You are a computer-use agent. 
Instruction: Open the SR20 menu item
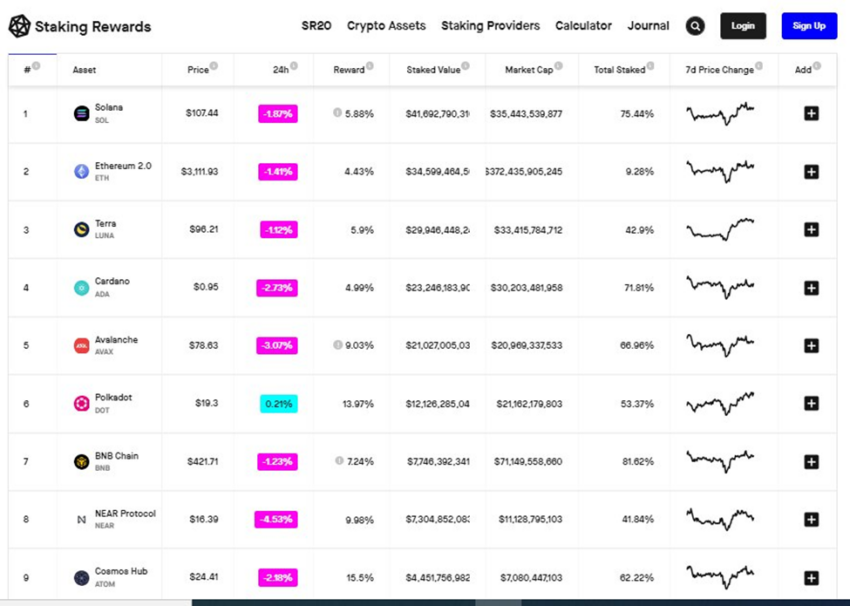(317, 26)
